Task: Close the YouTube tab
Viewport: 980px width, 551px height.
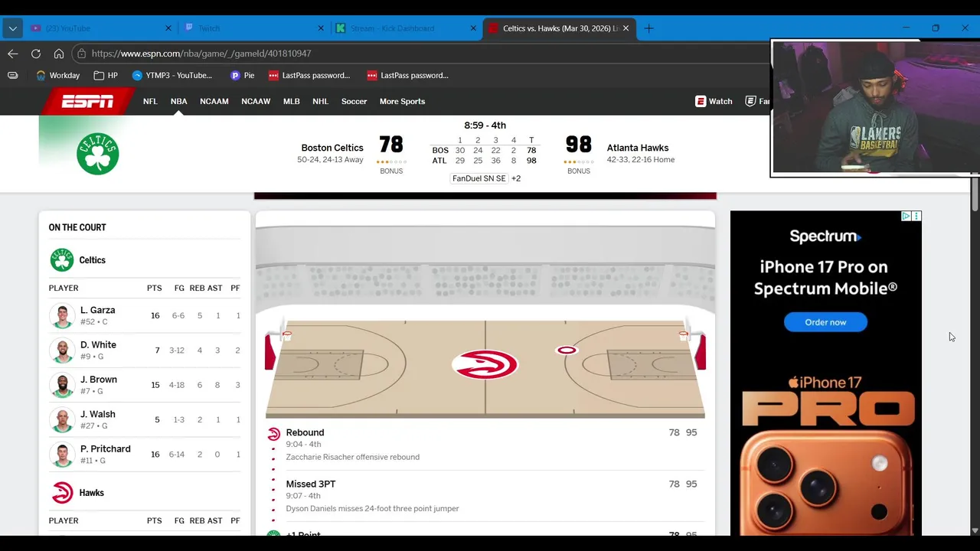Action: coord(168,28)
